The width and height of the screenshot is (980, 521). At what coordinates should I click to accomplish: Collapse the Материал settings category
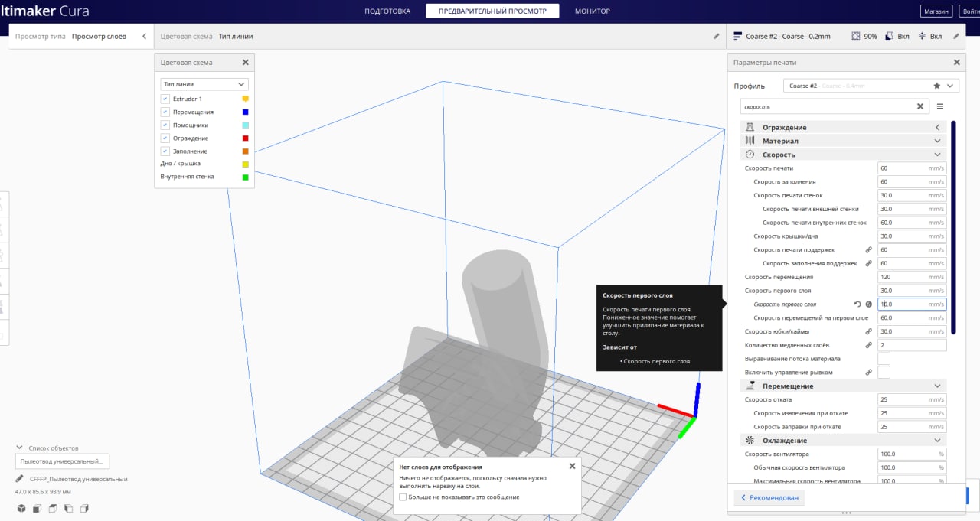pyautogui.click(x=844, y=141)
